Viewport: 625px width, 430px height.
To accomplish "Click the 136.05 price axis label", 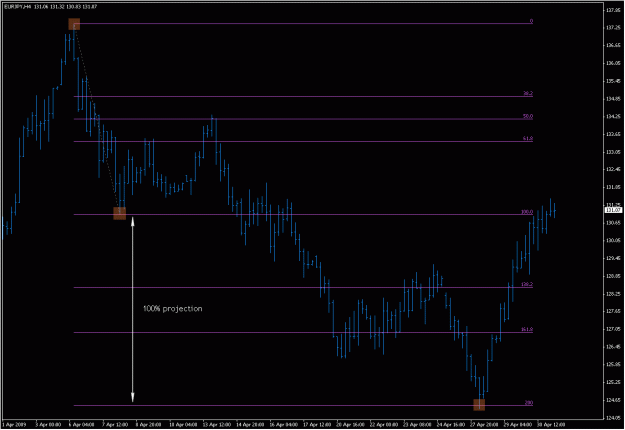I will coord(613,63).
